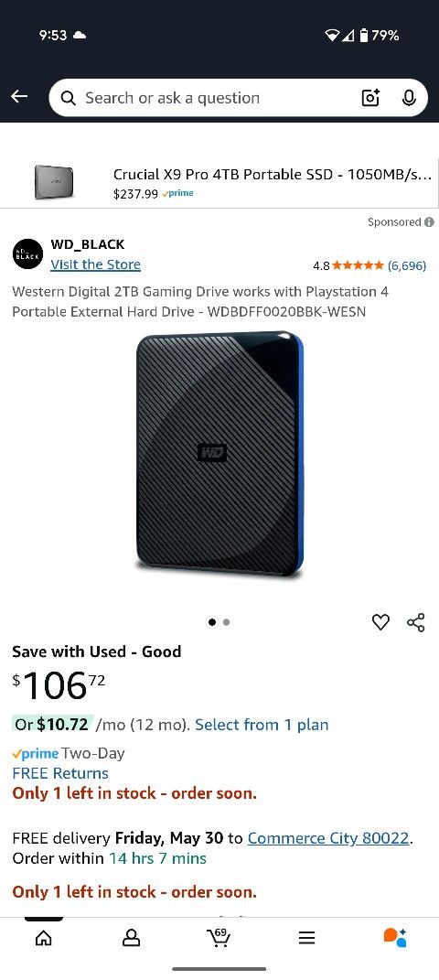Open camera search lens icon

click(x=370, y=98)
